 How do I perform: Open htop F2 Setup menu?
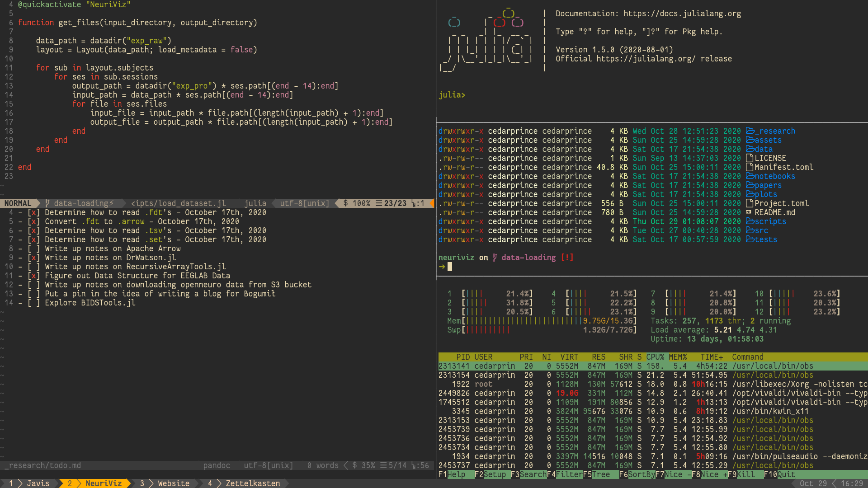click(495, 474)
